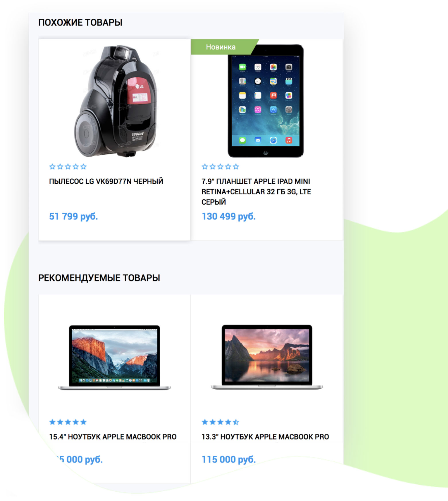This screenshot has width=448, height=501.
Task: Open 13.3" НОУТБУК APPLE MACBOOK PRO link
Action: coord(265,437)
